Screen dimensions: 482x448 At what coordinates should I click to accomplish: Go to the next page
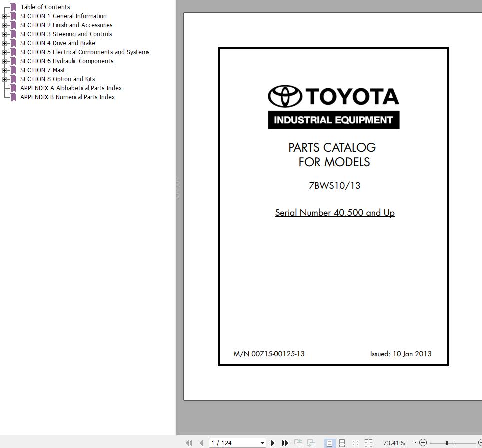pyautogui.click(x=272, y=443)
